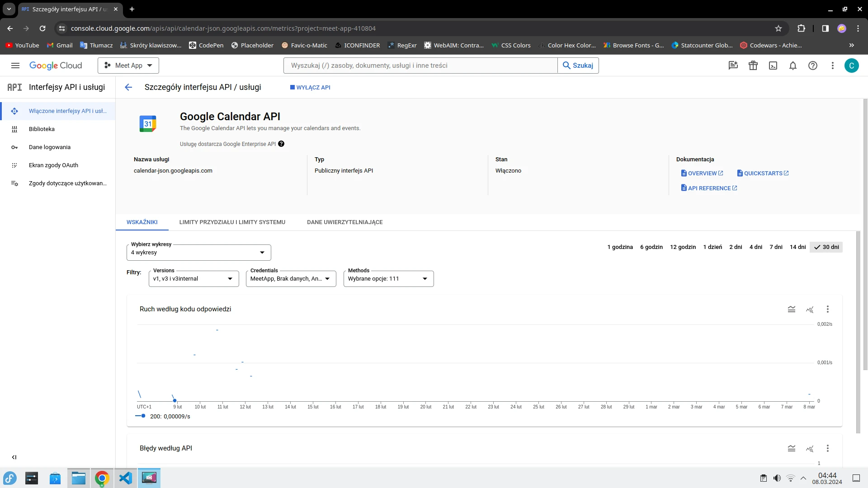Expand the Wybierz wykresy dropdown

coord(199,253)
